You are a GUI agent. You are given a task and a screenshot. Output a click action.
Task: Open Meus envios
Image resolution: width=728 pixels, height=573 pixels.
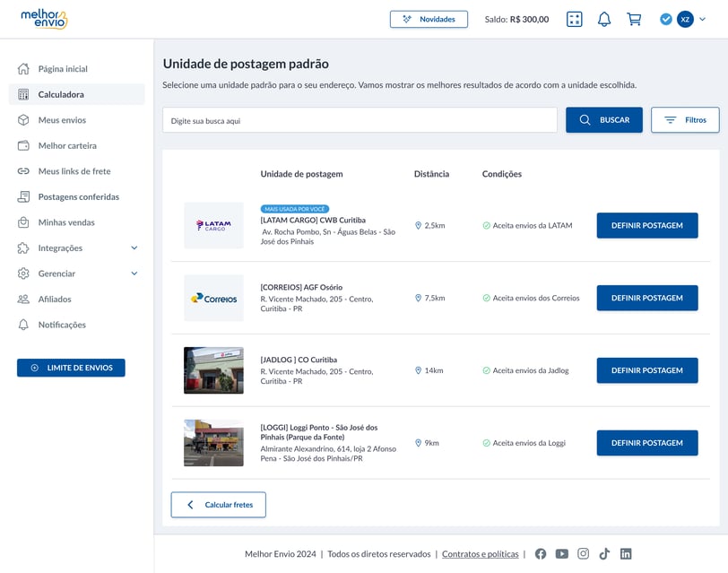[x=62, y=120]
